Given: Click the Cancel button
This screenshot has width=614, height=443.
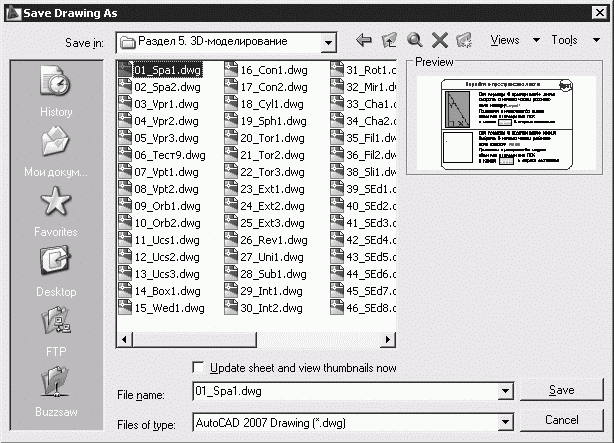Looking at the screenshot, I should [561, 420].
